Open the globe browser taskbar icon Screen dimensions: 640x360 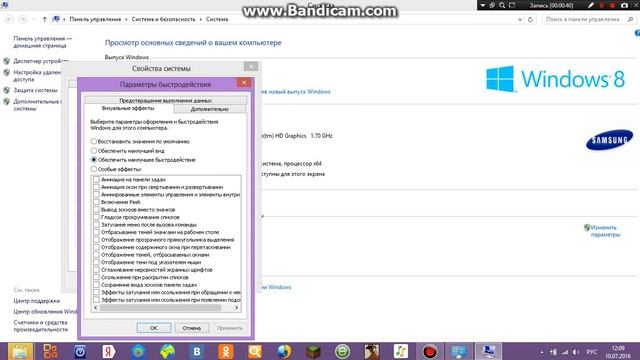pos(167,351)
